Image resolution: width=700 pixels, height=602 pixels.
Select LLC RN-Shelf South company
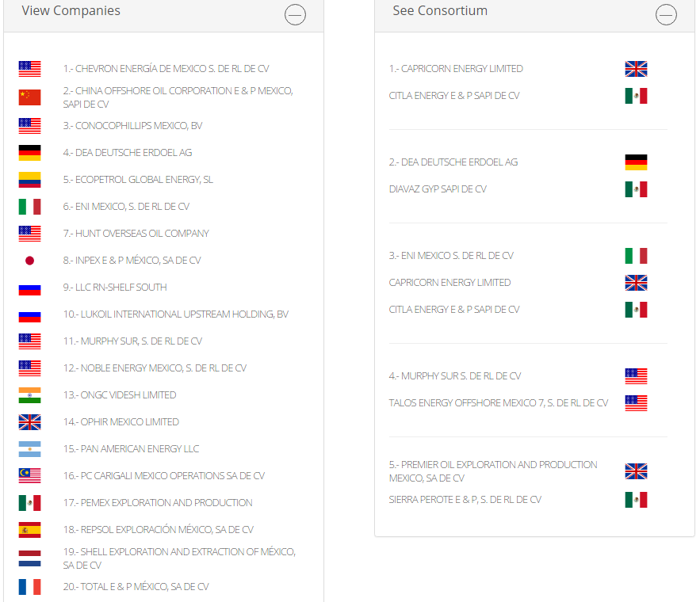point(115,288)
